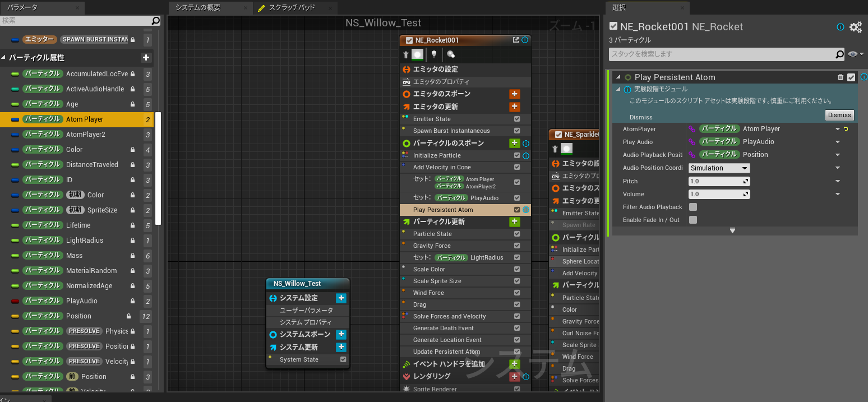Open the gear settings in the selection panel

[x=855, y=27]
